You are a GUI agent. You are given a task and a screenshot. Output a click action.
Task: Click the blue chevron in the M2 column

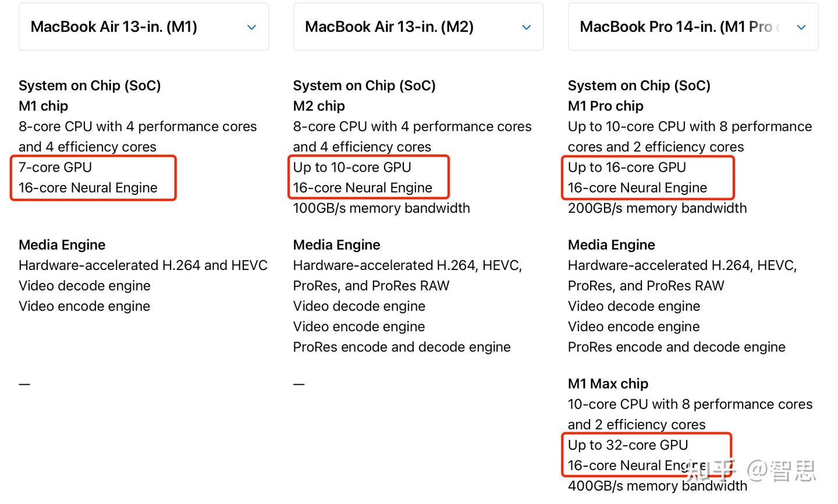525,27
